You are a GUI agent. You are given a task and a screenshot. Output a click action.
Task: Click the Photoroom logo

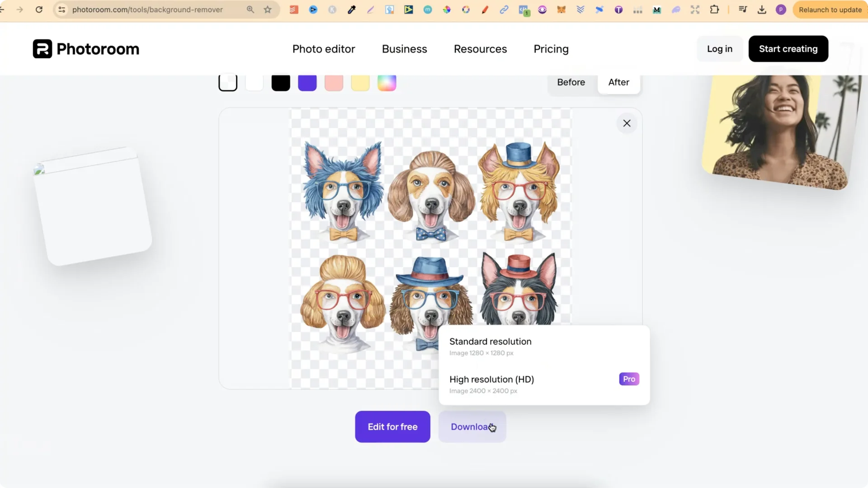[85, 48]
